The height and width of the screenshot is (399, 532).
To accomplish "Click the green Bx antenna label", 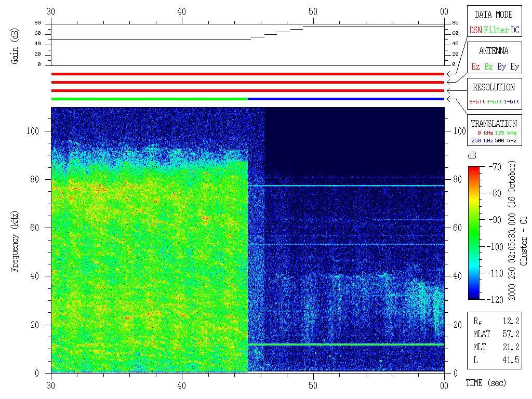I will coord(488,66).
